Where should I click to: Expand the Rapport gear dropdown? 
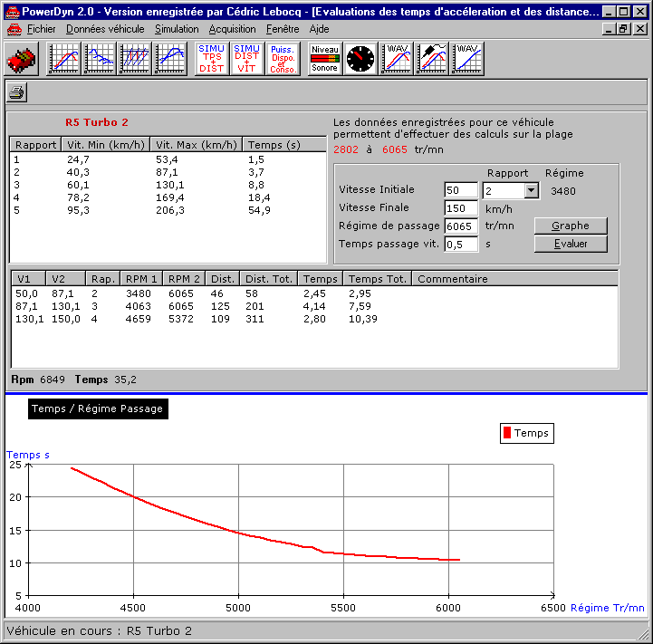pyautogui.click(x=531, y=191)
